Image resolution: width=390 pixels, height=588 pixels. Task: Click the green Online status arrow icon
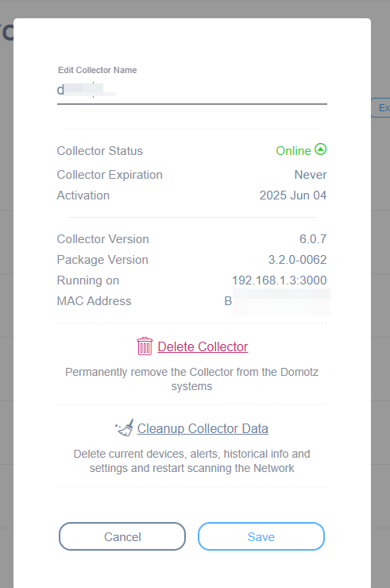(320, 149)
